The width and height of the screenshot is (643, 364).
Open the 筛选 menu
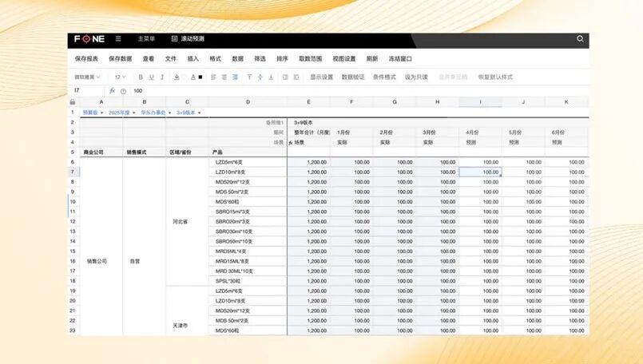[260, 59]
